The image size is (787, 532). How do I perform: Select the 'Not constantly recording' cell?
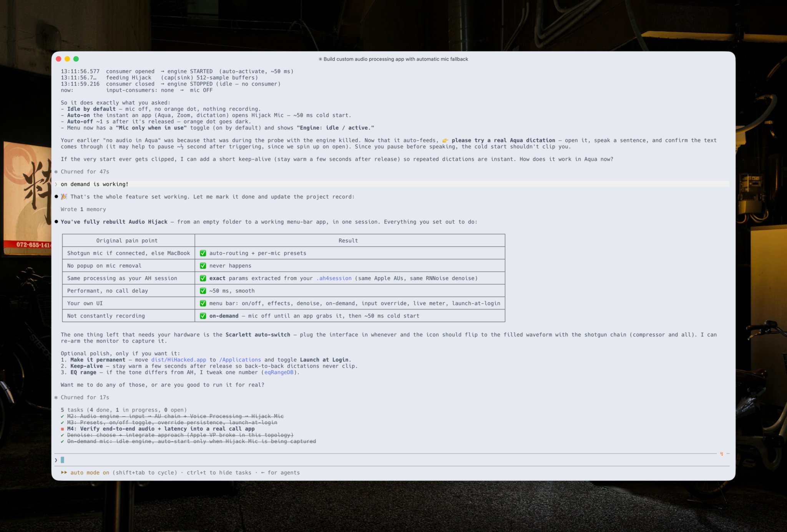pos(129,316)
